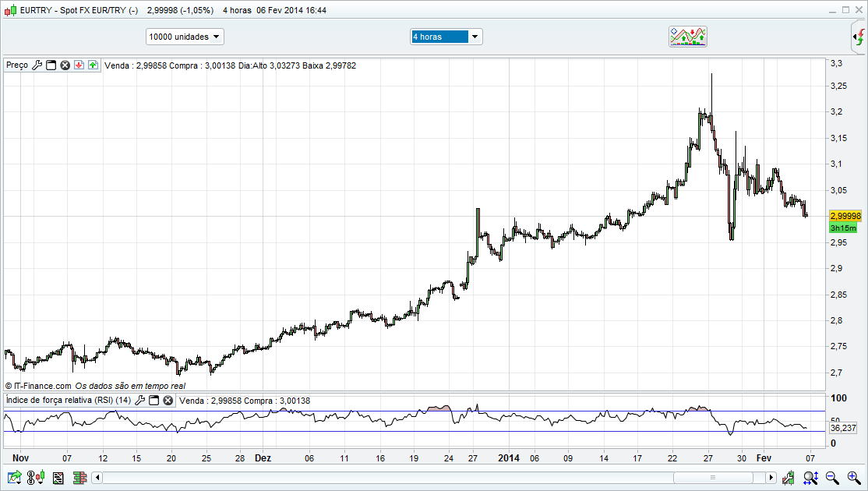Remove the RSI indicator panel

click(x=168, y=401)
